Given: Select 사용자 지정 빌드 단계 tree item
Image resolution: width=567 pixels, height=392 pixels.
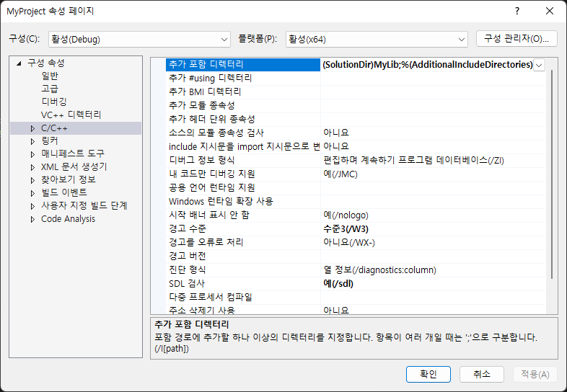Looking at the screenshot, I should [x=84, y=205].
